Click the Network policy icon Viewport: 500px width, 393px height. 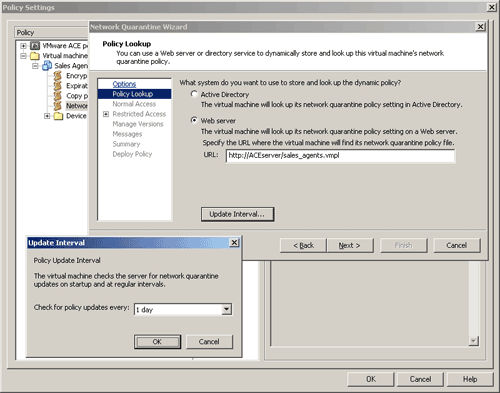coord(58,106)
